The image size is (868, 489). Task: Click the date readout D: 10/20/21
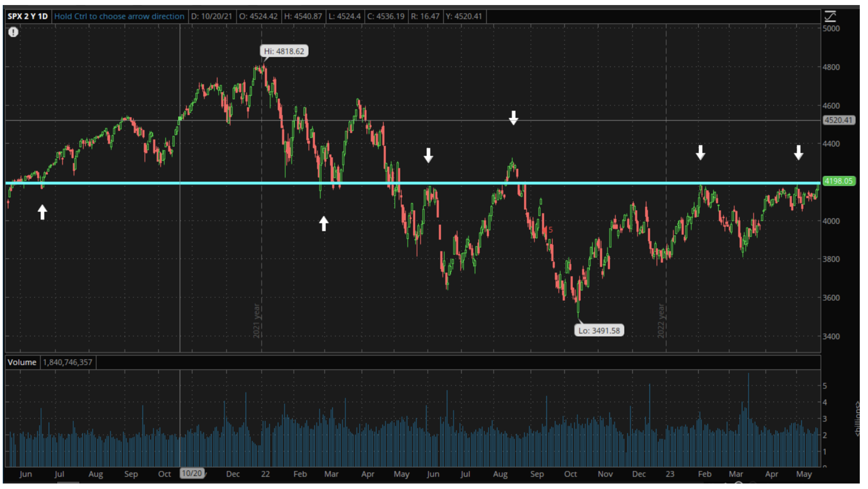point(212,16)
